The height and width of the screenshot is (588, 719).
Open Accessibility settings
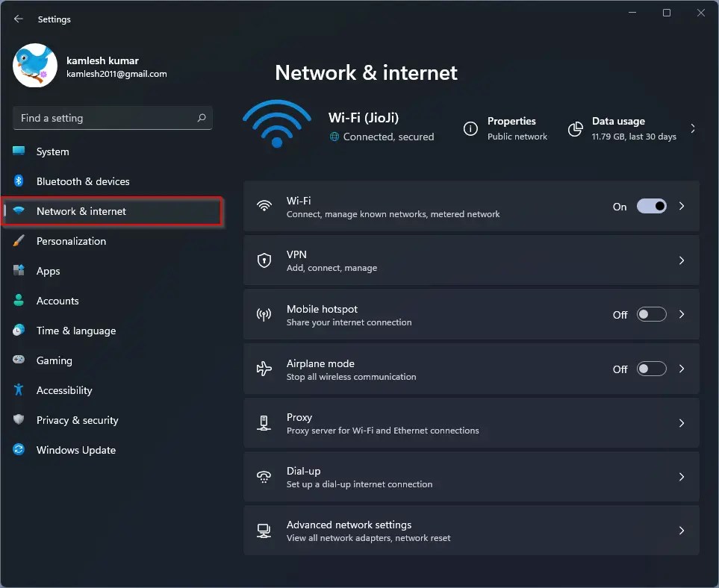pos(112,390)
